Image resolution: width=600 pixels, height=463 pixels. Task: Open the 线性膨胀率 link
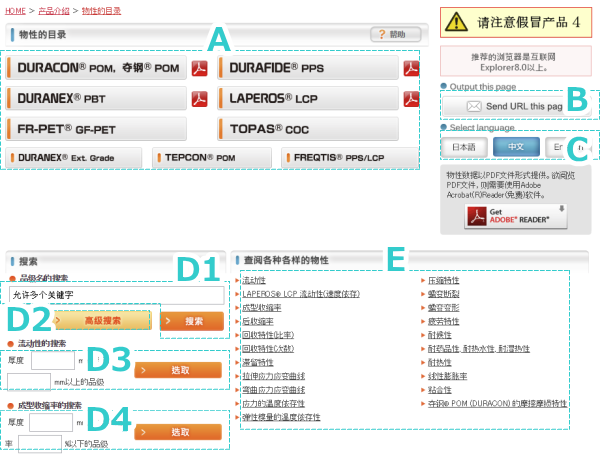[x=447, y=376]
